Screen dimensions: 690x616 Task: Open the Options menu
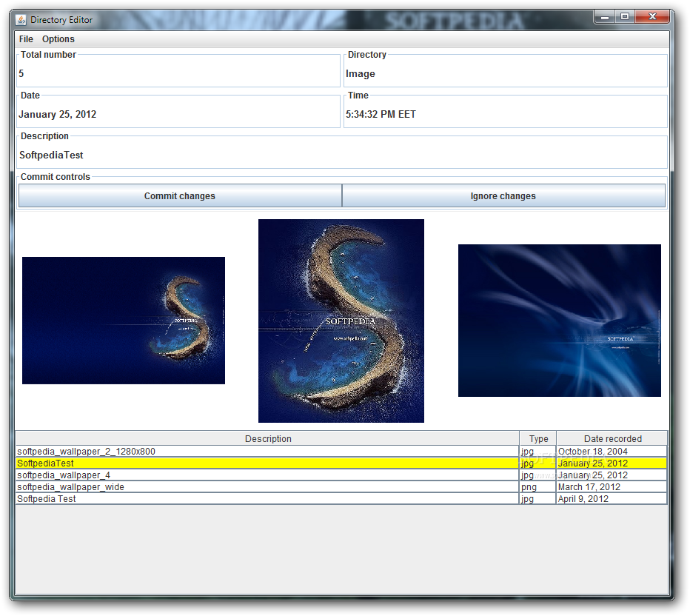point(58,38)
